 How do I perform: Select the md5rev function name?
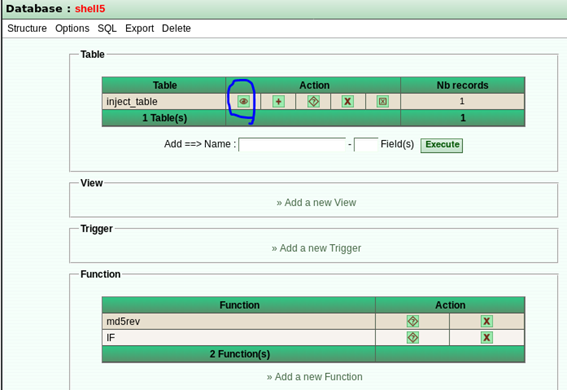[123, 321]
